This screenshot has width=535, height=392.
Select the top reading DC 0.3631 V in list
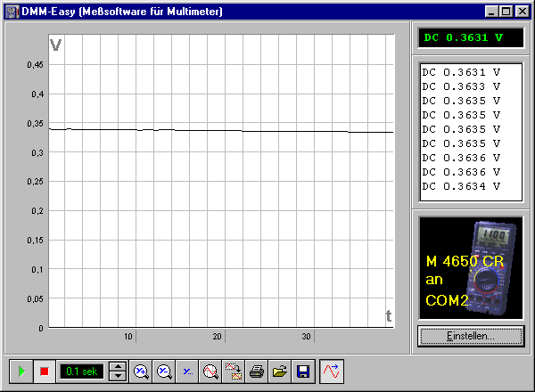[460, 72]
